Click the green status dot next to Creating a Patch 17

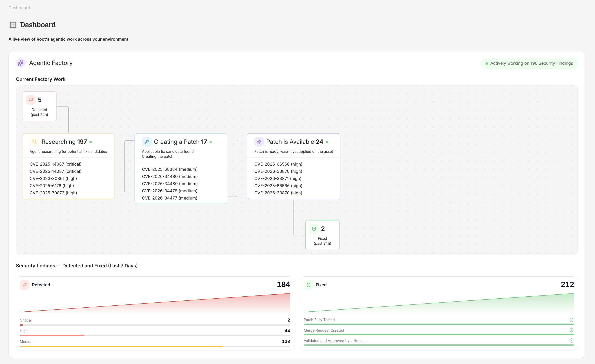tap(211, 142)
